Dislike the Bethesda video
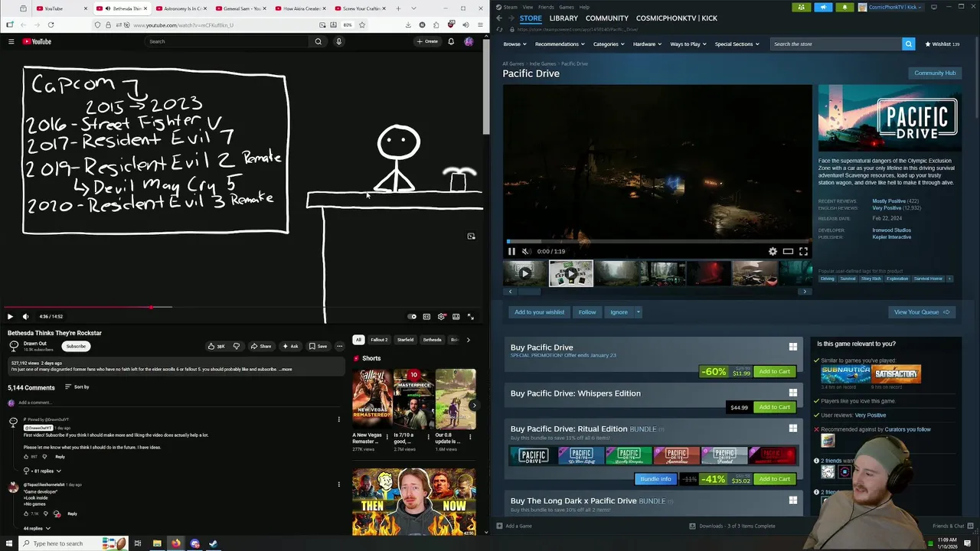Image resolution: width=980 pixels, height=551 pixels. (236, 346)
